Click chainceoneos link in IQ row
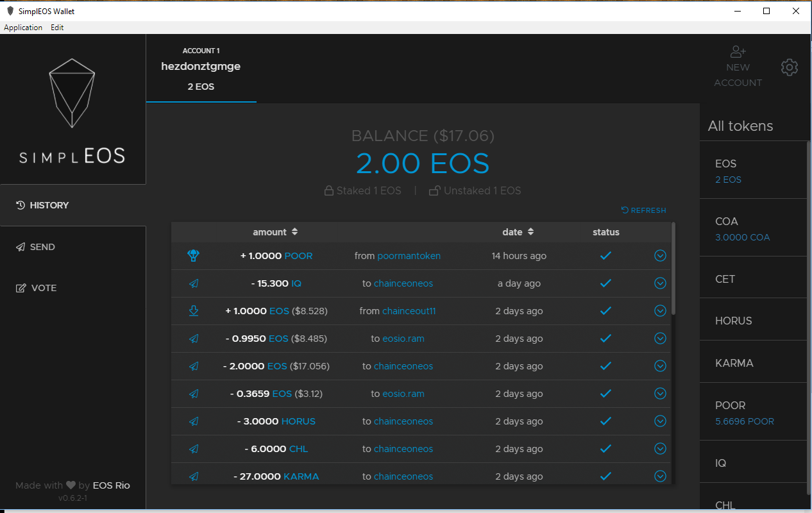The image size is (812, 513). 403,283
